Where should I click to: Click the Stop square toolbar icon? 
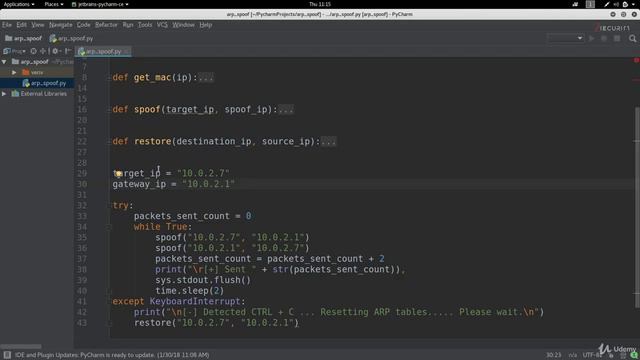click(x=617, y=38)
